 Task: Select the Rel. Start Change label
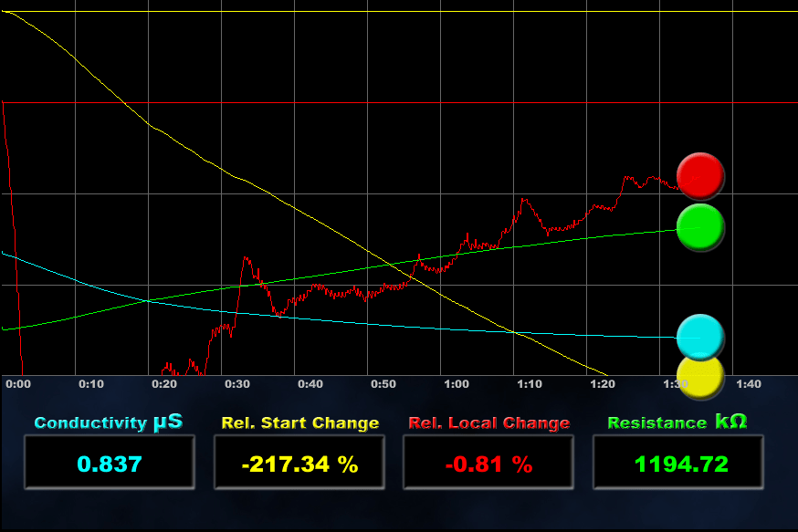pyautogui.click(x=300, y=423)
